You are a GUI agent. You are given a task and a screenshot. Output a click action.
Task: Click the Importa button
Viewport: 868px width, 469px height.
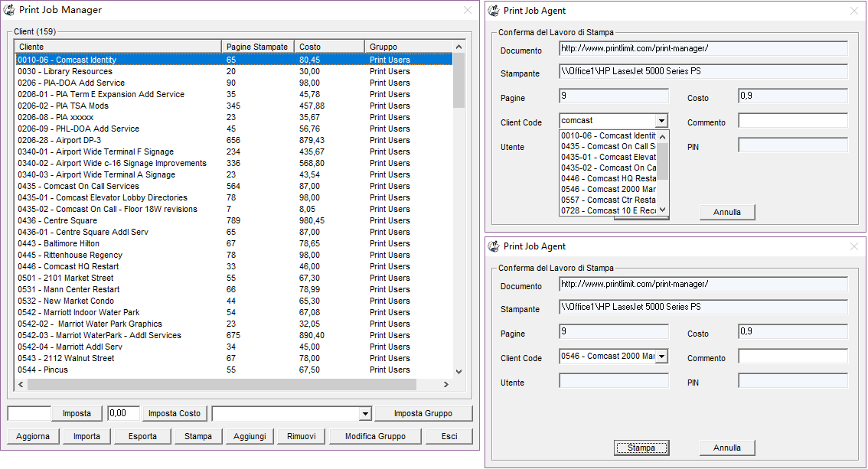pyautogui.click(x=87, y=436)
